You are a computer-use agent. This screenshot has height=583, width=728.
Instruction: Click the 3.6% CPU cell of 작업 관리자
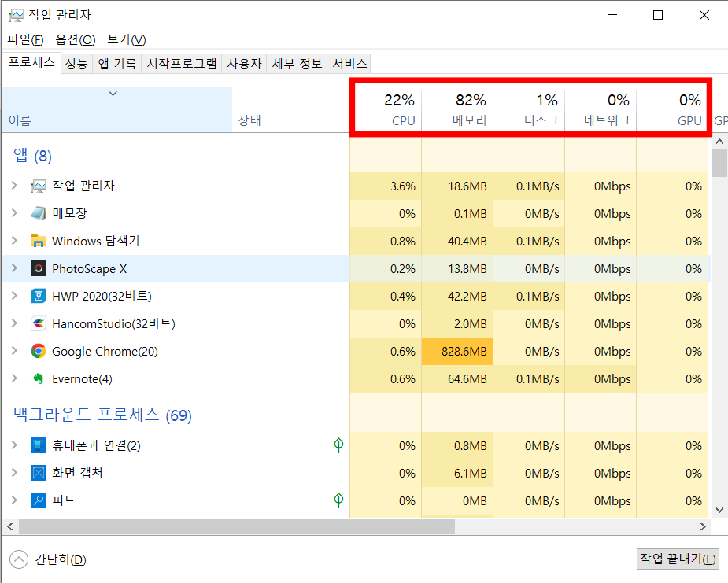pyautogui.click(x=386, y=186)
